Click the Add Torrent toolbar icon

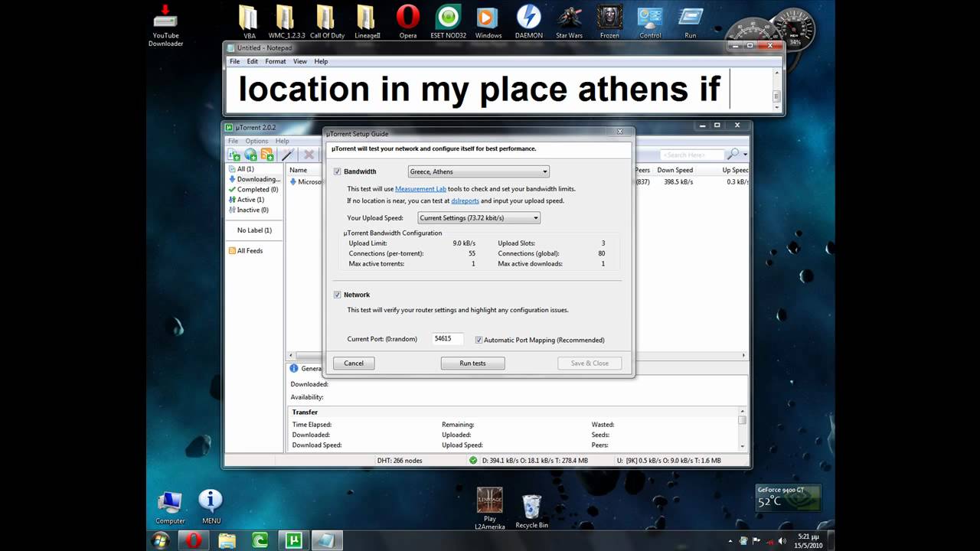[x=234, y=155]
